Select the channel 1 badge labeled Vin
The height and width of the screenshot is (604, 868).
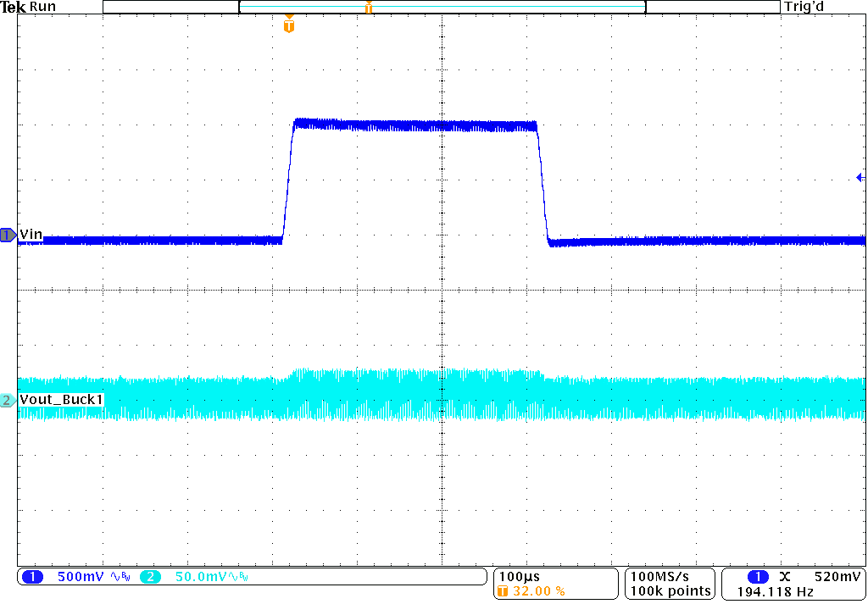(8, 236)
